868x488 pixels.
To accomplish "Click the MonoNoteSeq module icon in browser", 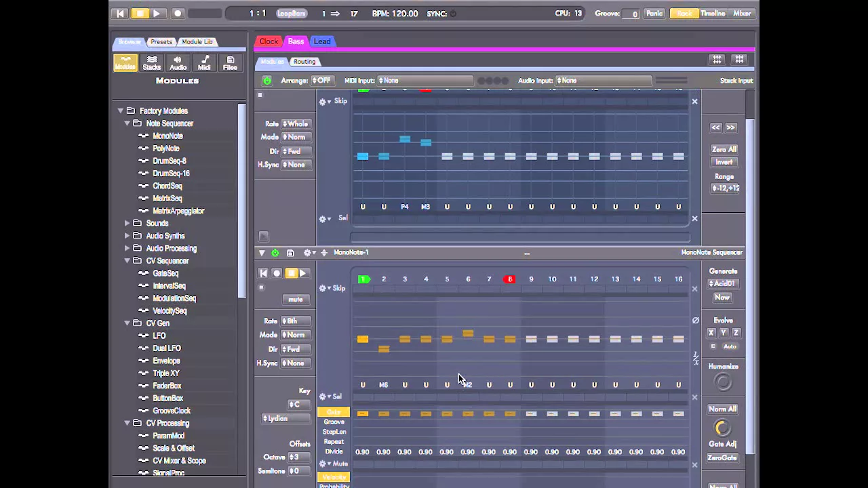I will point(143,136).
